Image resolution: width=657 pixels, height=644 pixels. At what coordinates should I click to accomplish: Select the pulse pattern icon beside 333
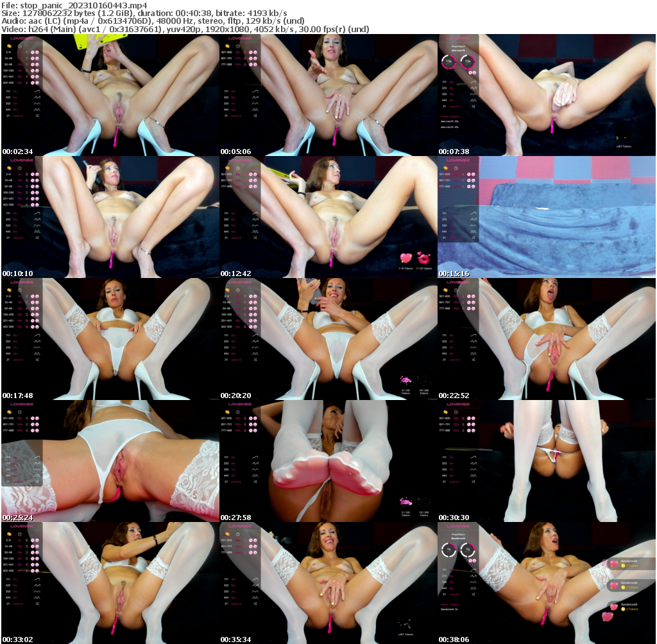tap(37, 103)
